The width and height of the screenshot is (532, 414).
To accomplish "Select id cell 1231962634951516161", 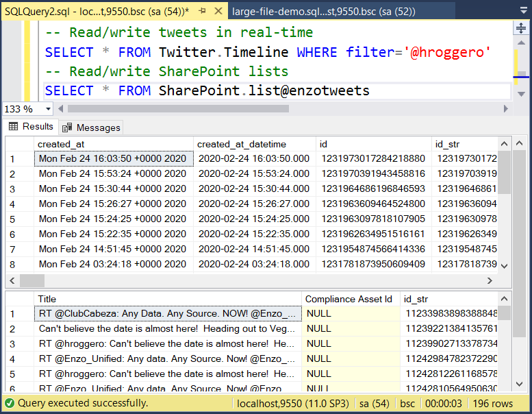I will 374,234.
